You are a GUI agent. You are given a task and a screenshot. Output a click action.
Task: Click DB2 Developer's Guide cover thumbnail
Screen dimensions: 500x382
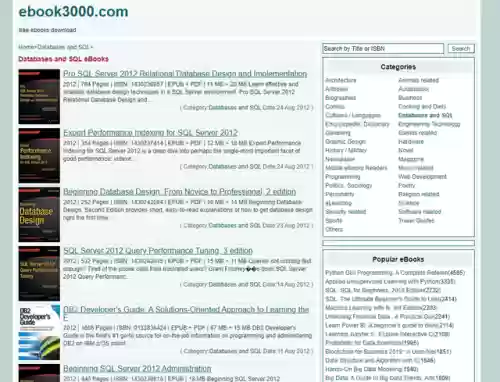[39, 333]
